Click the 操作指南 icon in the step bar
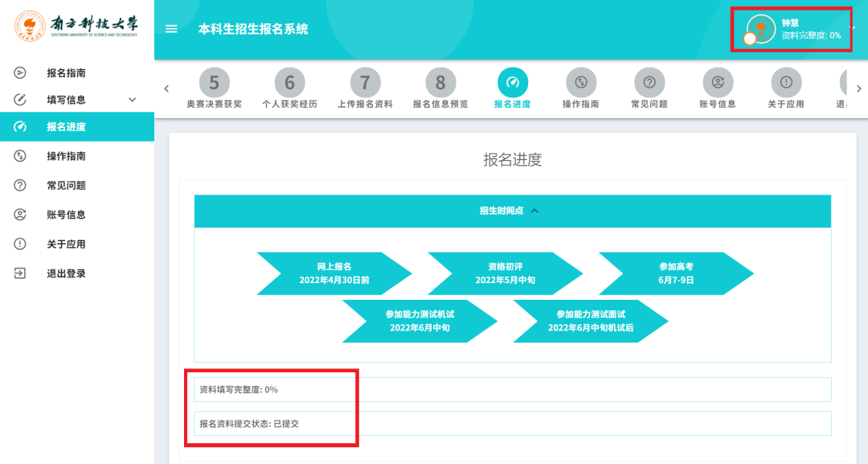Image resolution: width=868 pixels, height=464 pixels. point(580,82)
